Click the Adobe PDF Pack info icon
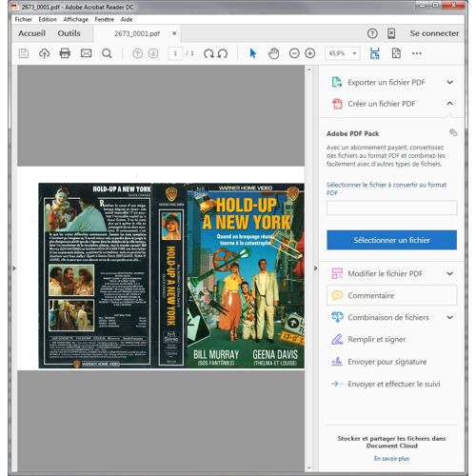 point(453,132)
